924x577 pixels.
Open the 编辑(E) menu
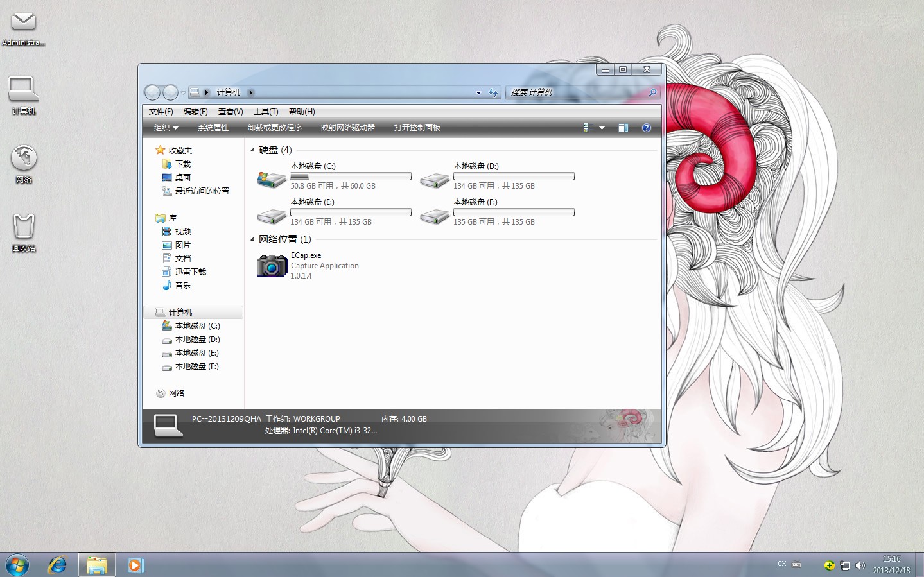coord(196,112)
